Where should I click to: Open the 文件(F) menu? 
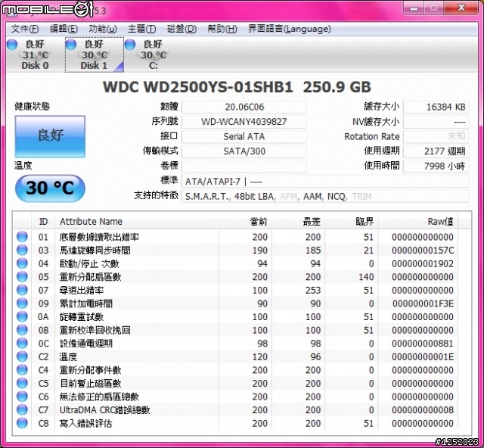pos(25,29)
